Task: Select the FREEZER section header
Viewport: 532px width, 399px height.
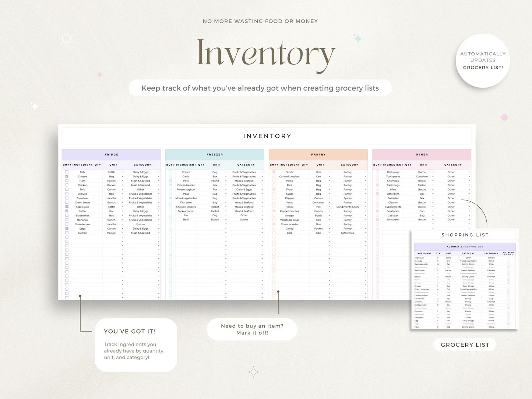Action: (x=215, y=154)
